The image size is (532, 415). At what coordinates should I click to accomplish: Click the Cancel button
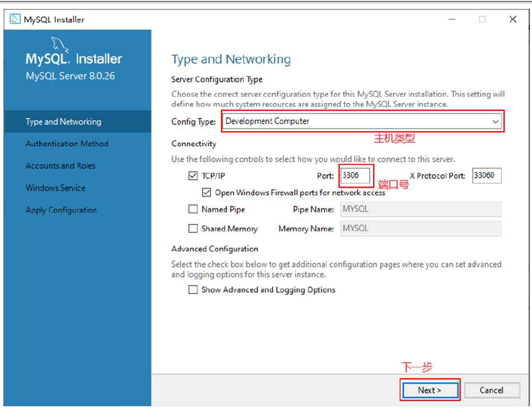[492, 390]
